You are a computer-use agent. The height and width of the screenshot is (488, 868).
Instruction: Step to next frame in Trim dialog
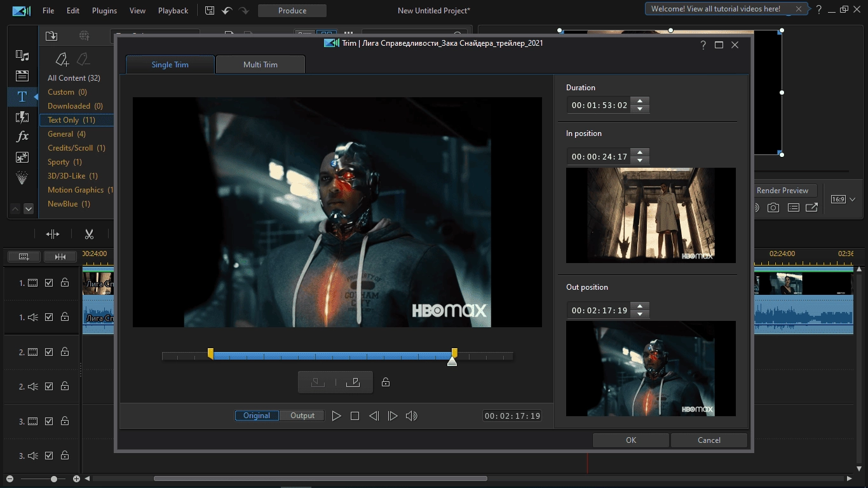coord(393,416)
